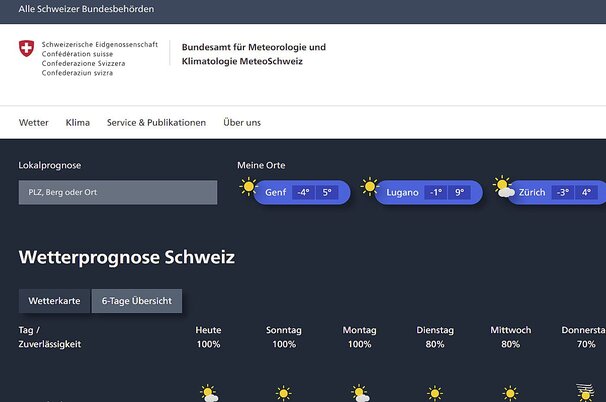606x402 pixels.
Task: Click the sunny icon under Dienstag
Action: coord(435,393)
